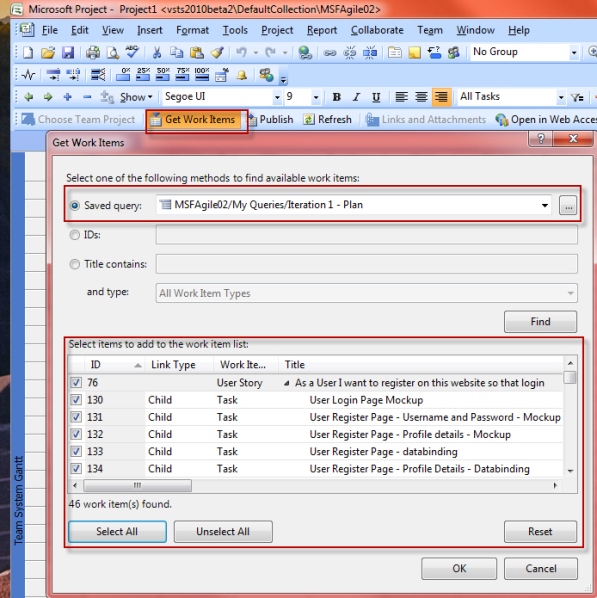
Task: Click the OK button
Action: coord(459,568)
